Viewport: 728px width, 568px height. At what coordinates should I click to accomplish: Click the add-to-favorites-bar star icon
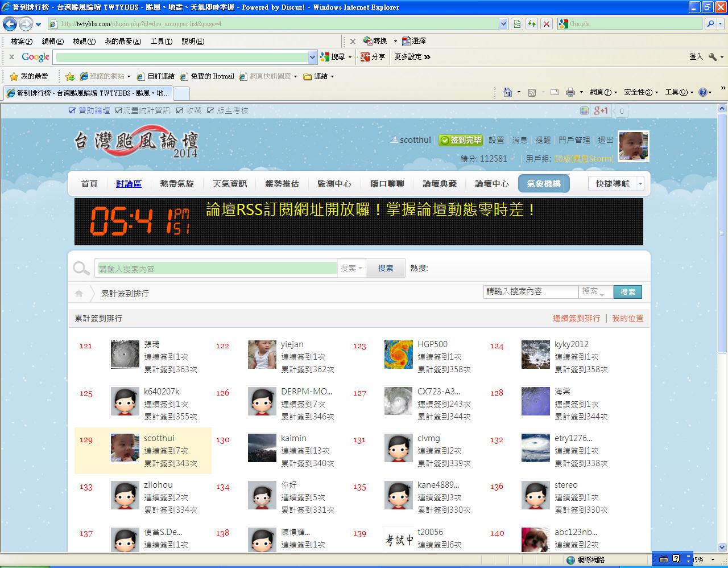[x=69, y=76]
